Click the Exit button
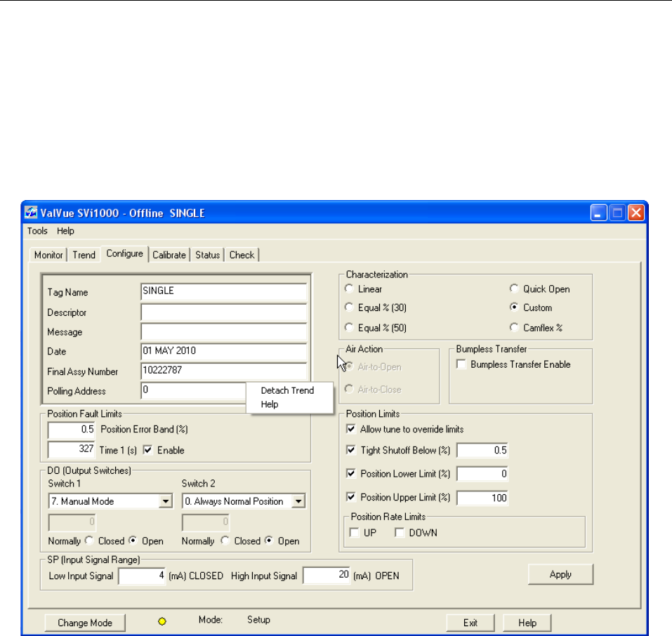The width and height of the screenshot is (672, 636). pos(470,623)
